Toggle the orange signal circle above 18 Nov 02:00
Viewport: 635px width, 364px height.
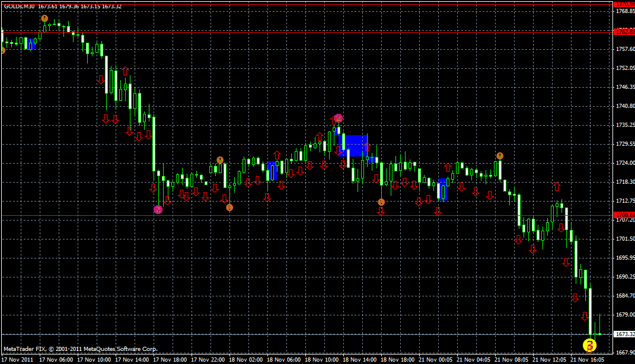click(229, 207)
